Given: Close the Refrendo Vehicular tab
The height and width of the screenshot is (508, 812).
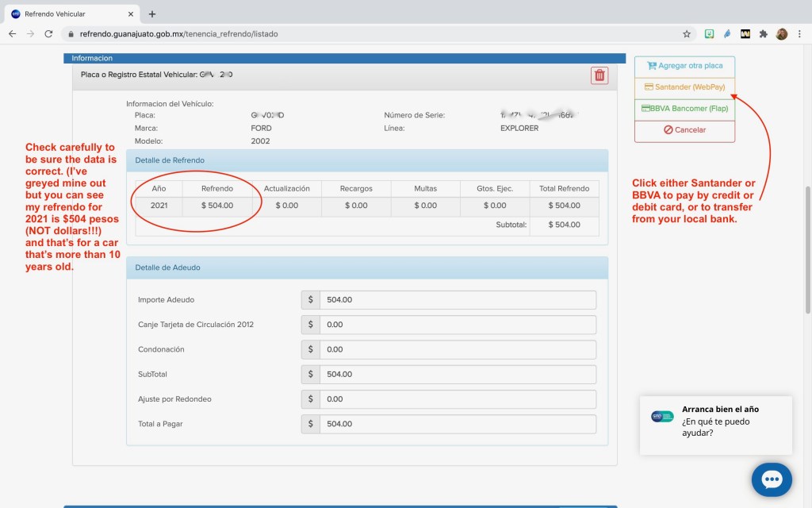Looking at the screenshot, I should point(131,14).
